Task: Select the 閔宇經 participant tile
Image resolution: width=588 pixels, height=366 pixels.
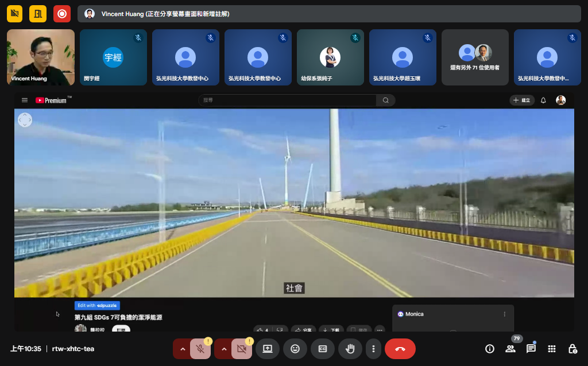Action: (x=113, y=57)
